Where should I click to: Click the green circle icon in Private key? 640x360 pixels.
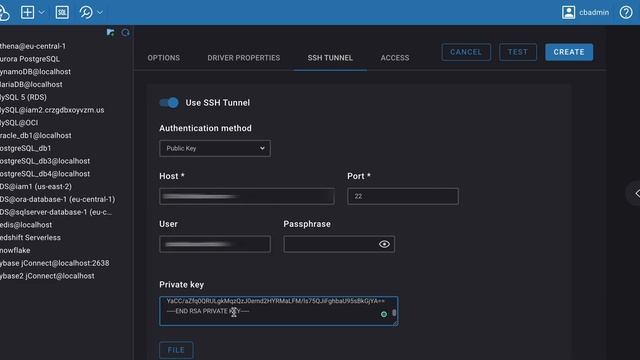[384, 314]
